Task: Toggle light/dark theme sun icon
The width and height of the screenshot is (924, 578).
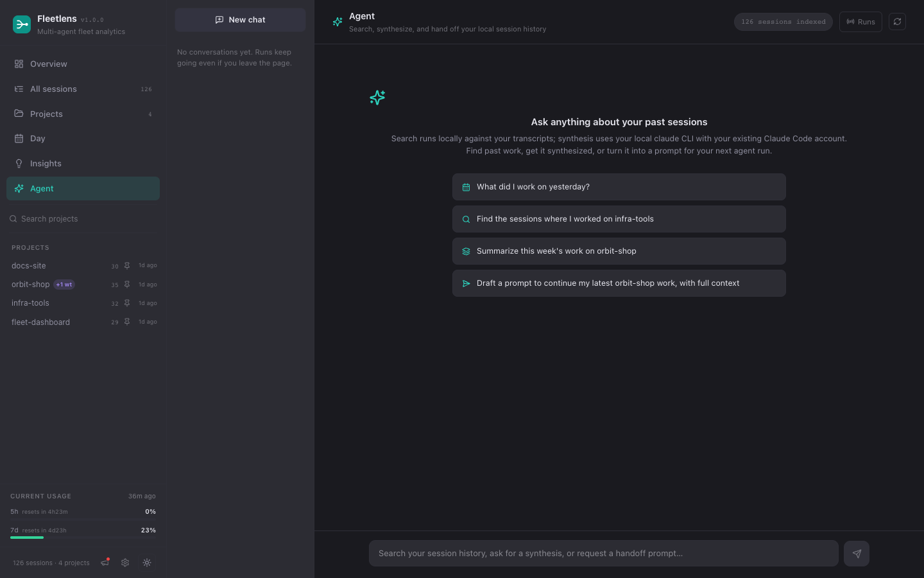Action: (x=147, y=563)
